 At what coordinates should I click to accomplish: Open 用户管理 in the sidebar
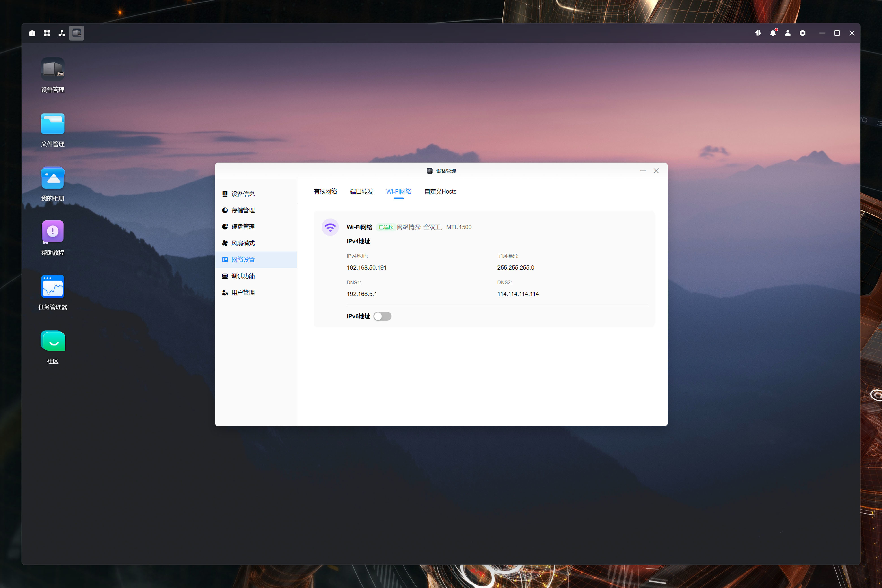click(243, 293)
